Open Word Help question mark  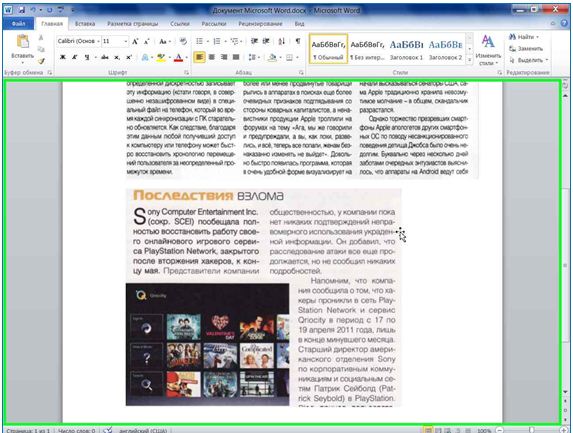point(564,23)
